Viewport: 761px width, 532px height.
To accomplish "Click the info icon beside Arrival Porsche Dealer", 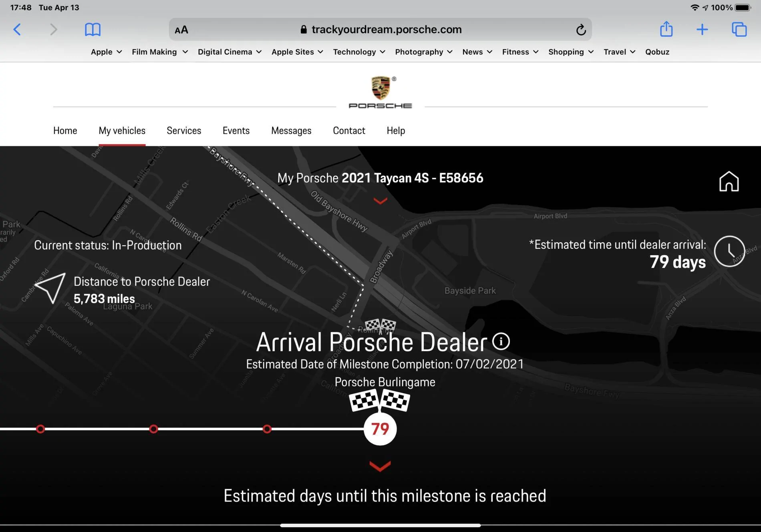I will (x=501, y=341).
